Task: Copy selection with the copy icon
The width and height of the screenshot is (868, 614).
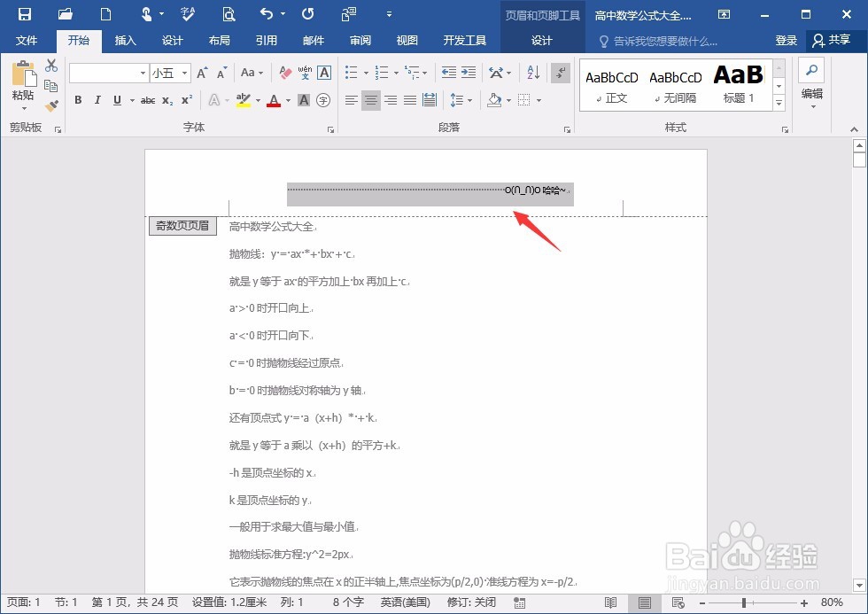Action: (x=51, y=86)
